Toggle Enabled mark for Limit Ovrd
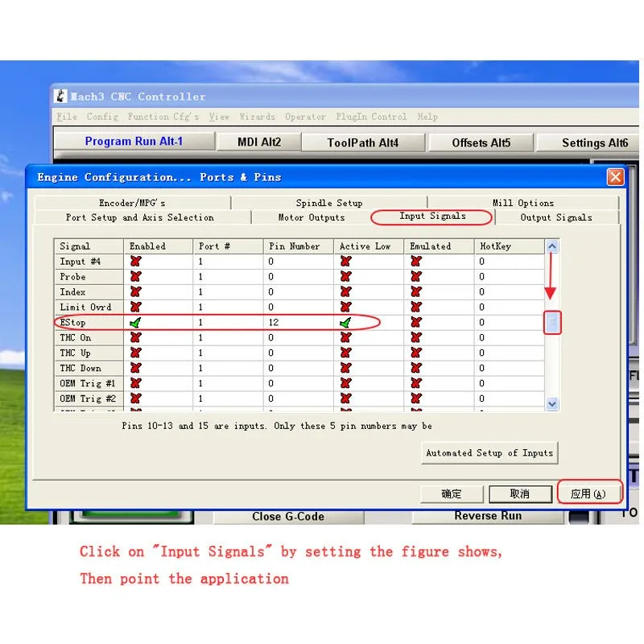The height and width of the screenshot is (644, 644). [135, 307]
